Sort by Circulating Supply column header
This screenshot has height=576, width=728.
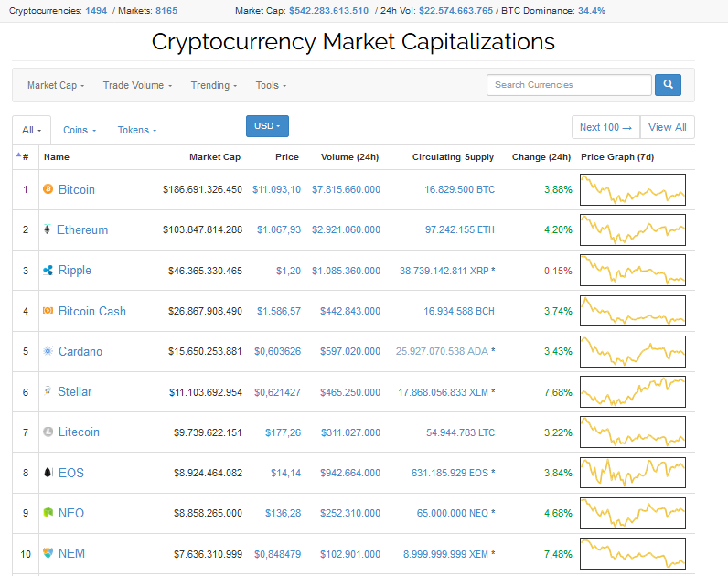coord(453,157)
